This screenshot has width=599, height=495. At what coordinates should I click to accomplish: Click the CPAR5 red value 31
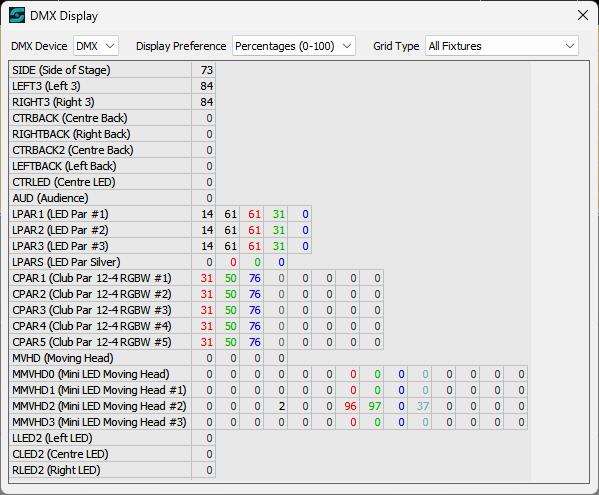tap(204, 342)
